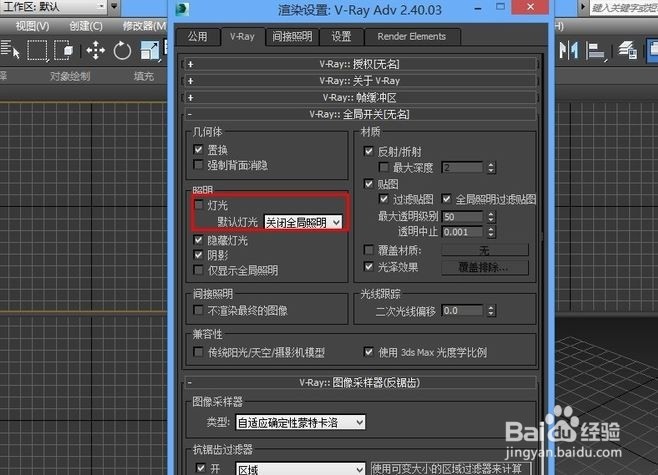This screenshot has height=475, width=658.
Task: Switch to the 设置 tab
Action: (341, 37)
